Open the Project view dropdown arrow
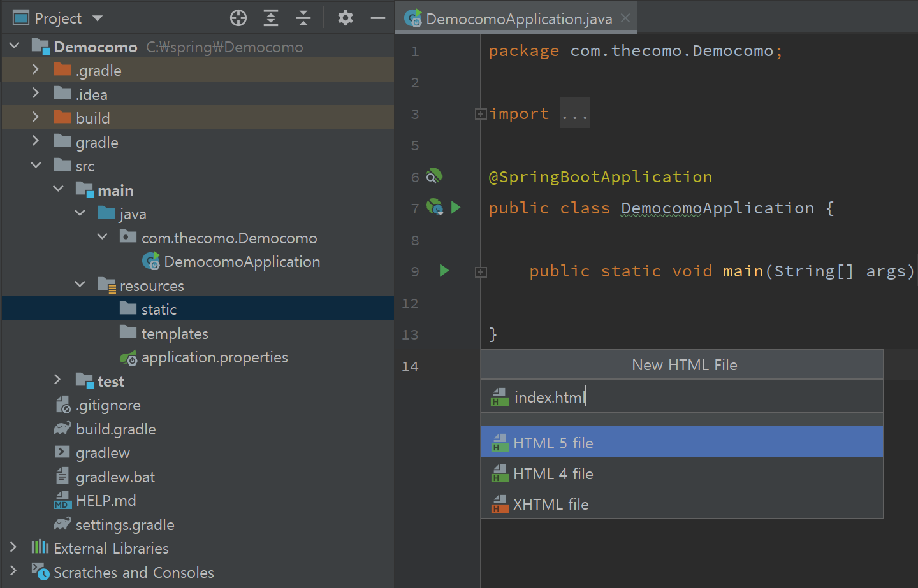 (98, 18)
